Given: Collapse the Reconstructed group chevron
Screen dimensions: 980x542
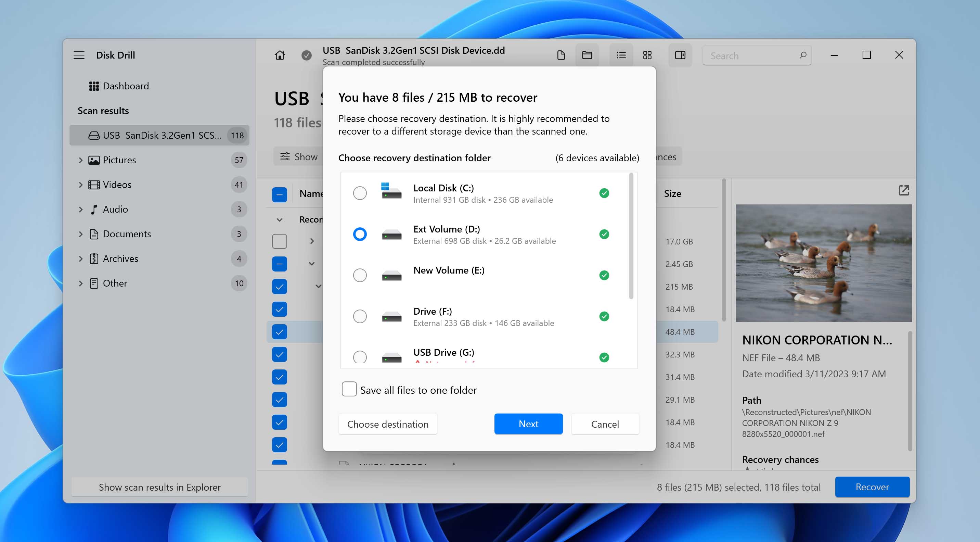Looking at the screenshot, I should [280, 220].
